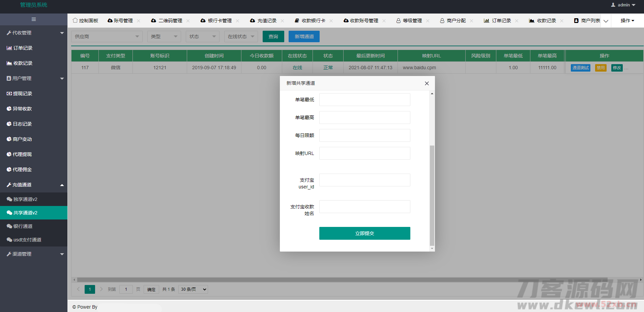
Task: Submit the form with 立即提交
Action: [x=364, y=233]
